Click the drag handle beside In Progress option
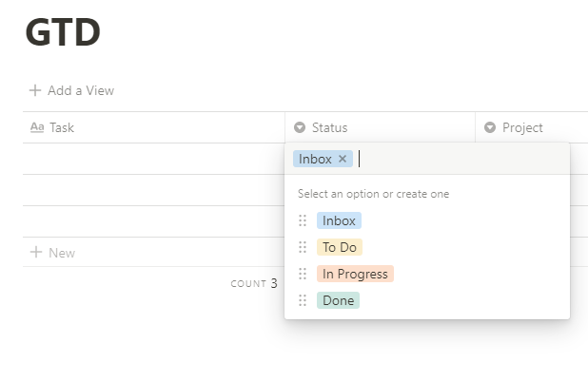Viewport: 588px width, 382px height. click(x=303, y=274)
